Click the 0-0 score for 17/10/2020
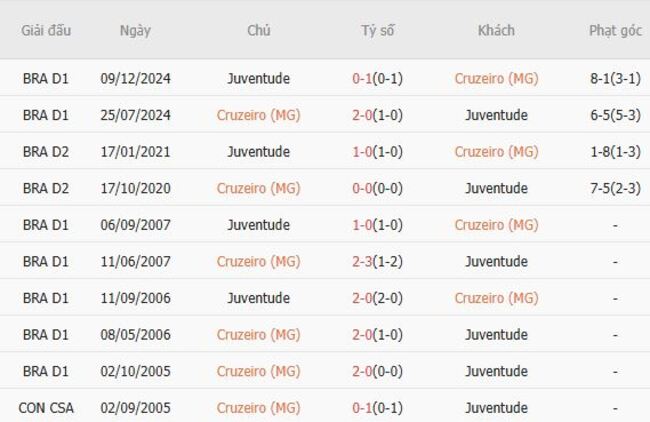Viewport: 650px width, 422px height. pyautogui.click(x=377, y=188)
